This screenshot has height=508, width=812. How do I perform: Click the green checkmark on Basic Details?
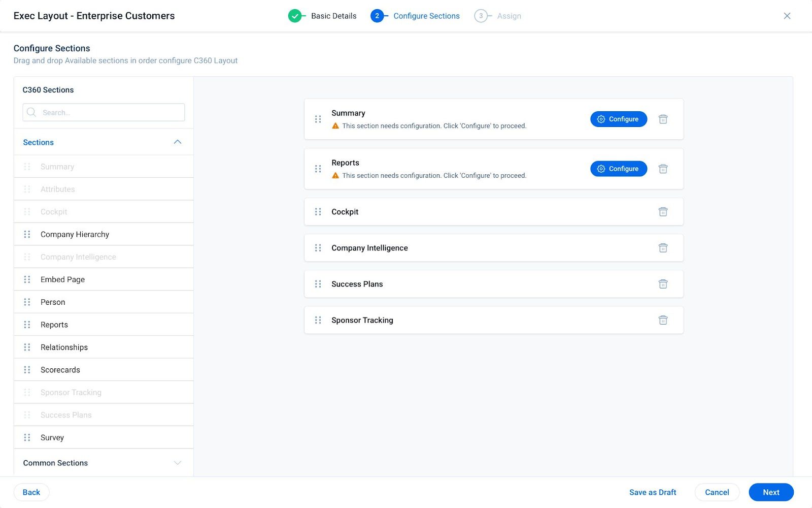[296, 16]
